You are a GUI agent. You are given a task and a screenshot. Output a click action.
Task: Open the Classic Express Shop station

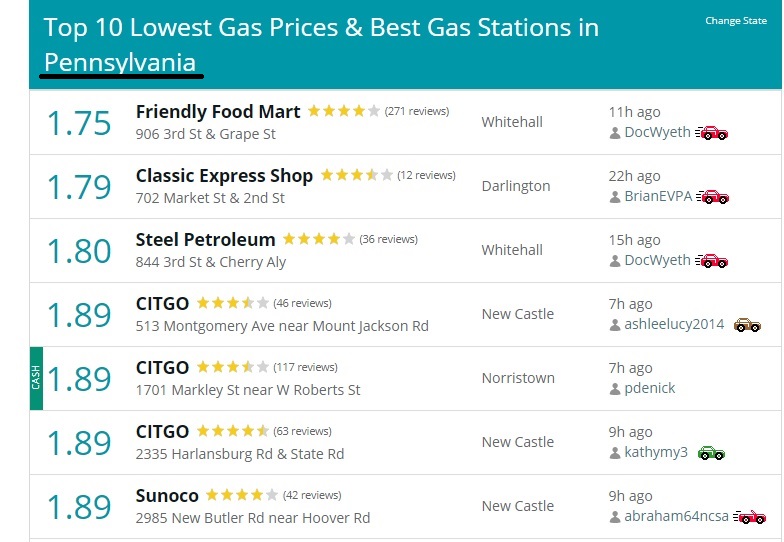tap(224, 176)
